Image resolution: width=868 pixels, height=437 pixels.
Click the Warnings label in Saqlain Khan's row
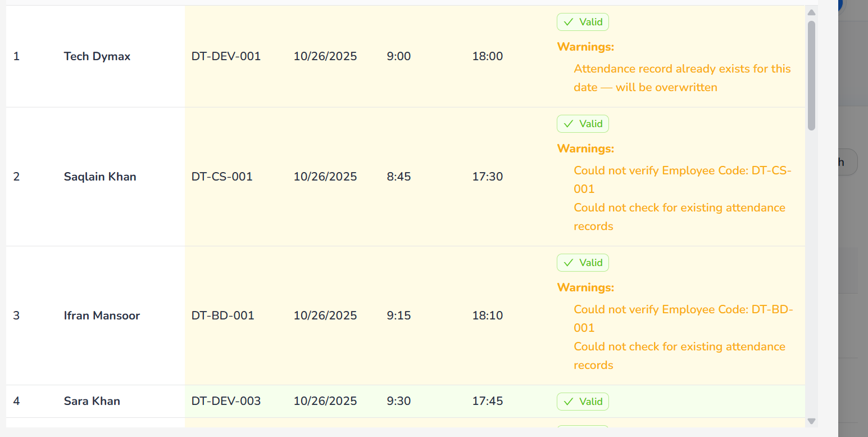click(x=585, y=148)
